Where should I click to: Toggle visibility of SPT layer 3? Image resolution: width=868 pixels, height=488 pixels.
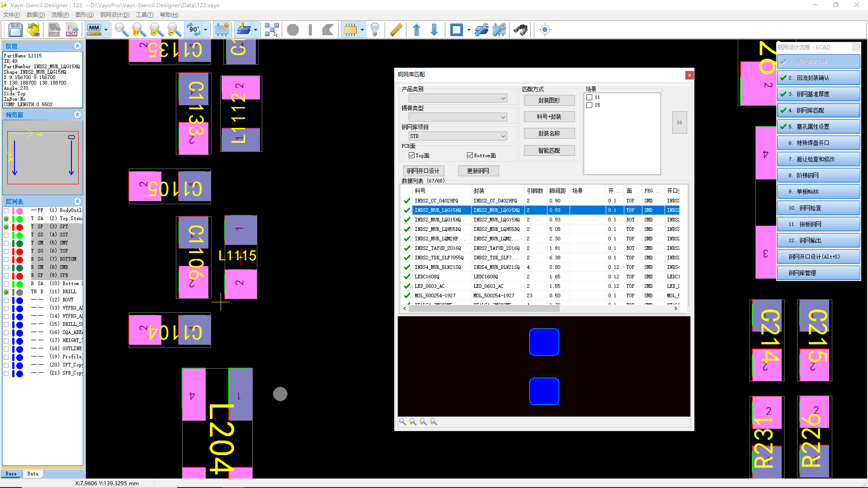6,227
